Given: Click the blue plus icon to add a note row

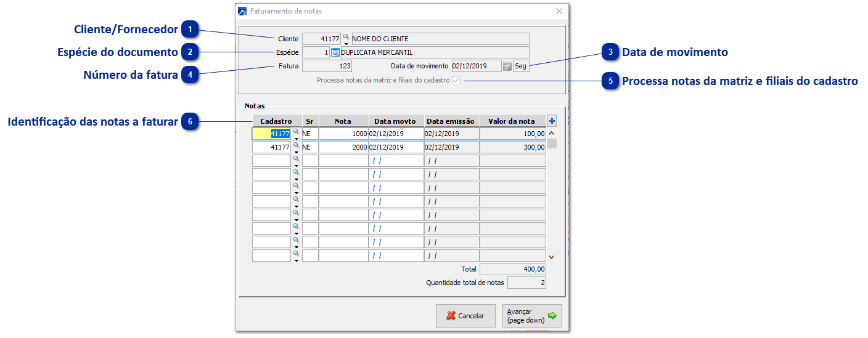Looking at the screenshot, I should point(552,121).
